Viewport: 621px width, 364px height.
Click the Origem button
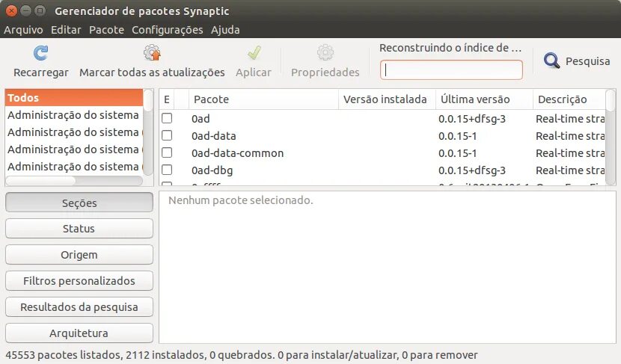pos(79,254)
